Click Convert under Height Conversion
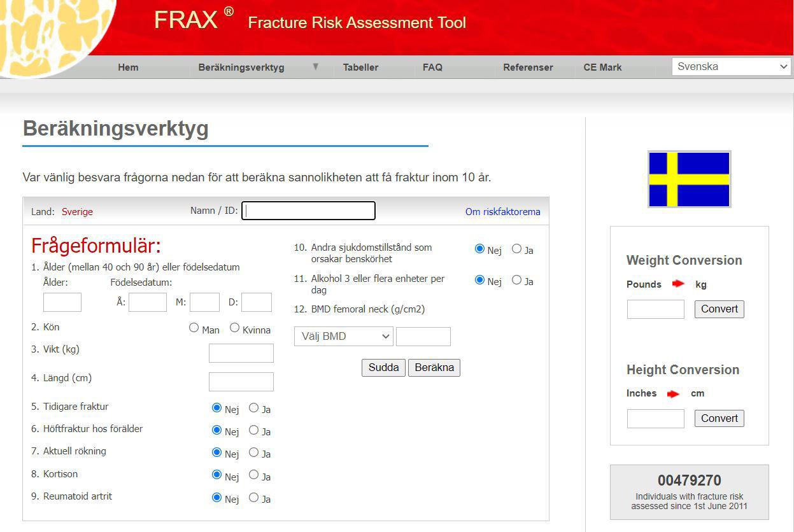 click(720, 419)
